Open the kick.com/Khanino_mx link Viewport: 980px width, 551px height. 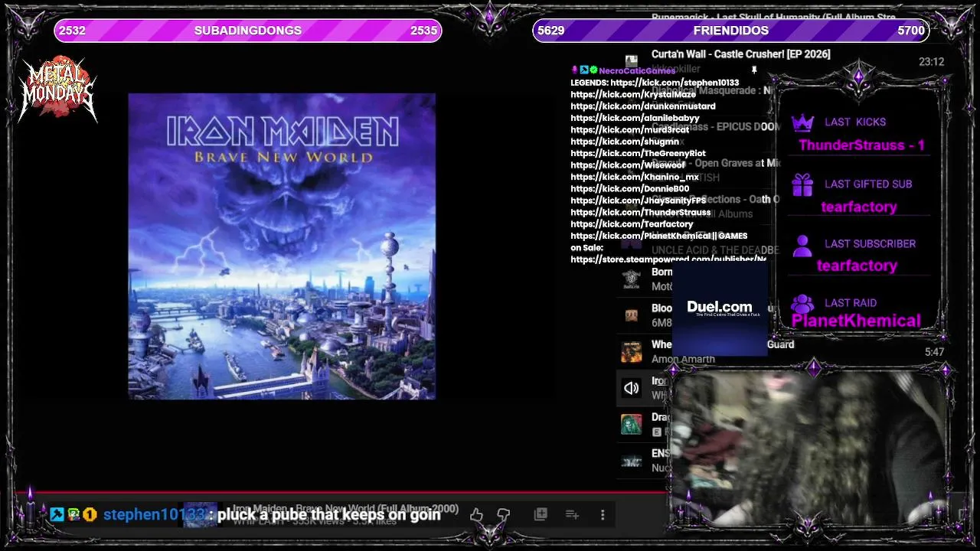click(x=635, y=178)
